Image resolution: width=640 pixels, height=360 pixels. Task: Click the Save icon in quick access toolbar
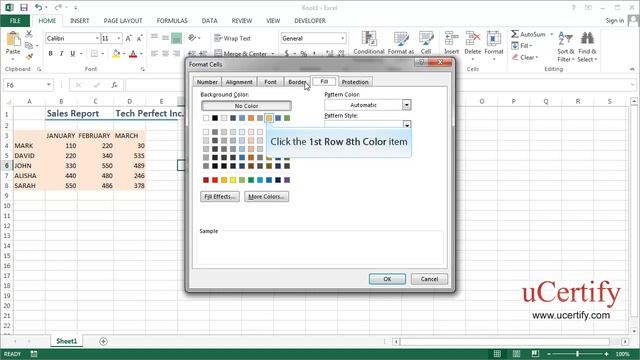[x=24, y=8]
